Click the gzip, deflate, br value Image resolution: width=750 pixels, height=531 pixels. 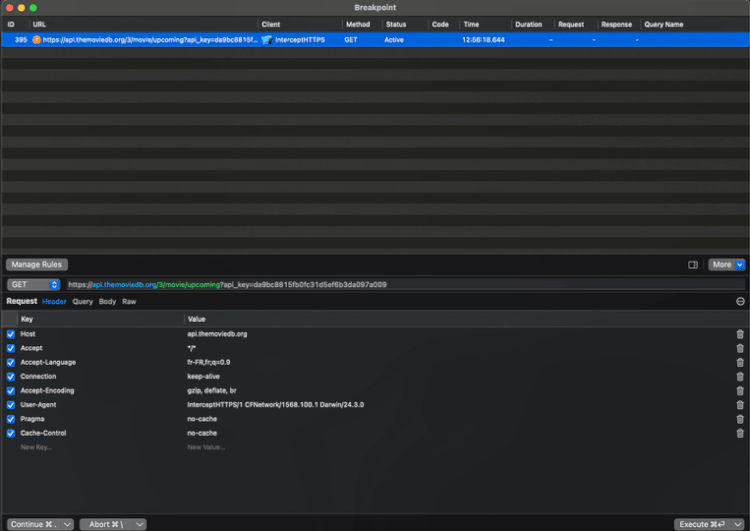(212, 390)
